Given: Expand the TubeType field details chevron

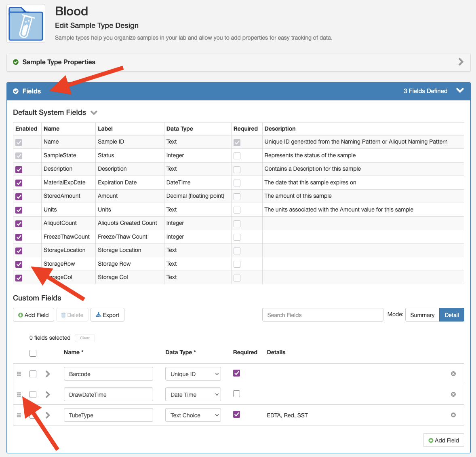Looking at the screenshot, I should [x=48, y=415].
